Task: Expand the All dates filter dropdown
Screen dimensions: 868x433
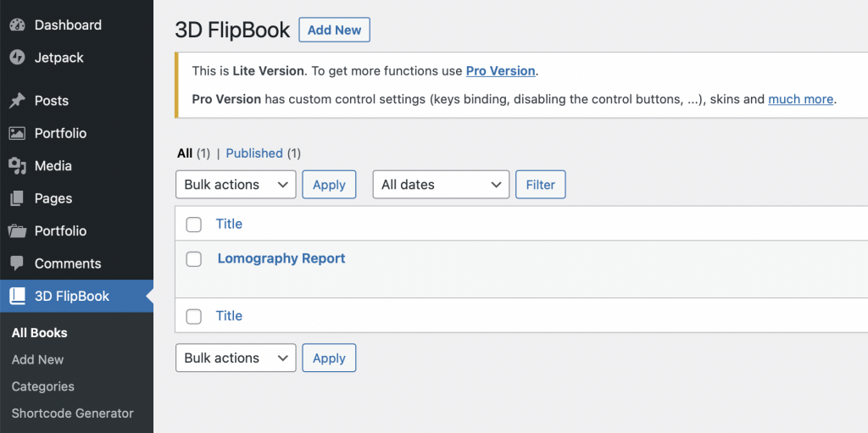Action: [441, 185]
